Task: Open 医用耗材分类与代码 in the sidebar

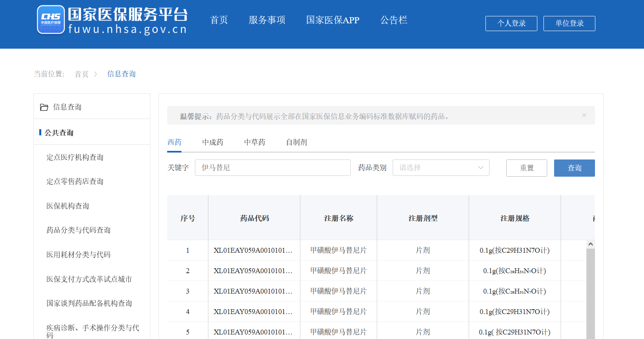Action: [x=78, y=255]
